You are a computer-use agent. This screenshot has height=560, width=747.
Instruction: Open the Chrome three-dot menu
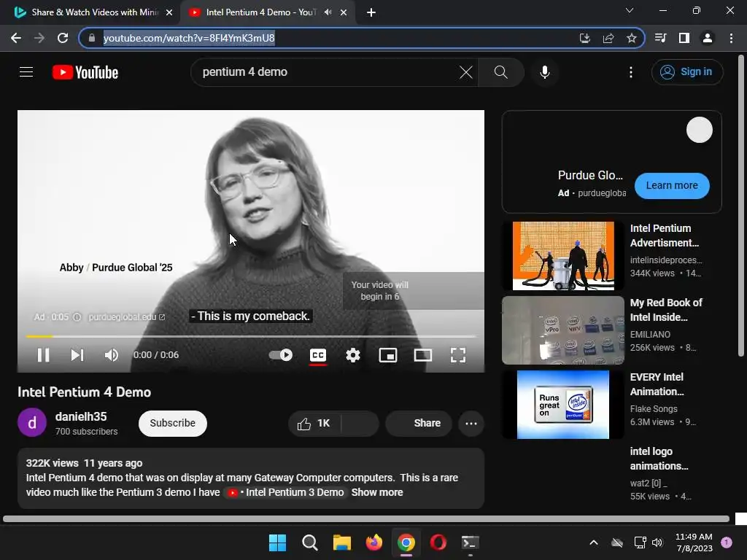pyautogui.click(x=731, y=38)
